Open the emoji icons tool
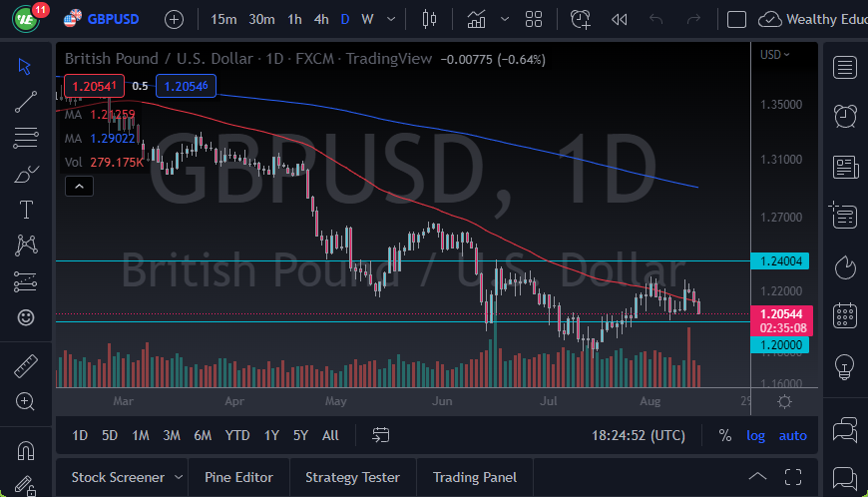The image size is (868, 497). (26, 318)
